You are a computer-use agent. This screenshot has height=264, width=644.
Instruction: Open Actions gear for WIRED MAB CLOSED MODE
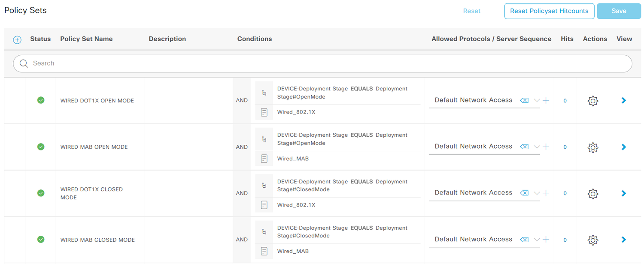point(593,240)
